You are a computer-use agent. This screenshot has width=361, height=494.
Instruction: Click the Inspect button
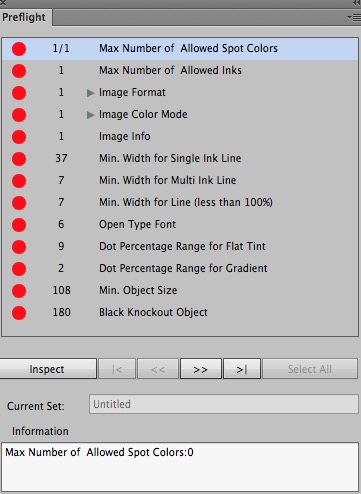pyautogui.click(x=47, y=369)
